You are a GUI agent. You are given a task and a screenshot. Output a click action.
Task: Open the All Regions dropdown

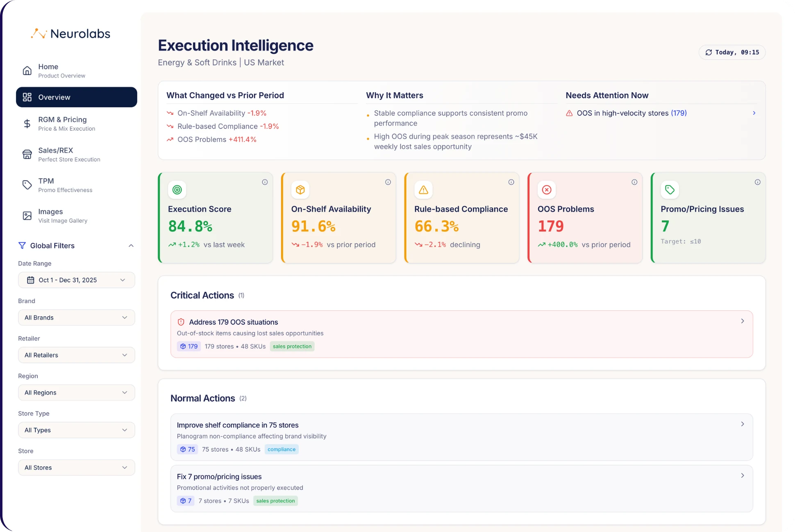[x=77, y=393]
